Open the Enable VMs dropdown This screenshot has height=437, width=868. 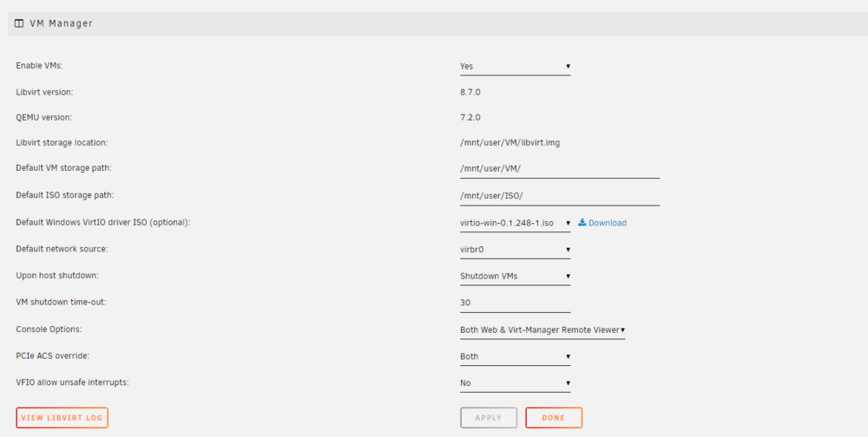click(x=515, y=67)
